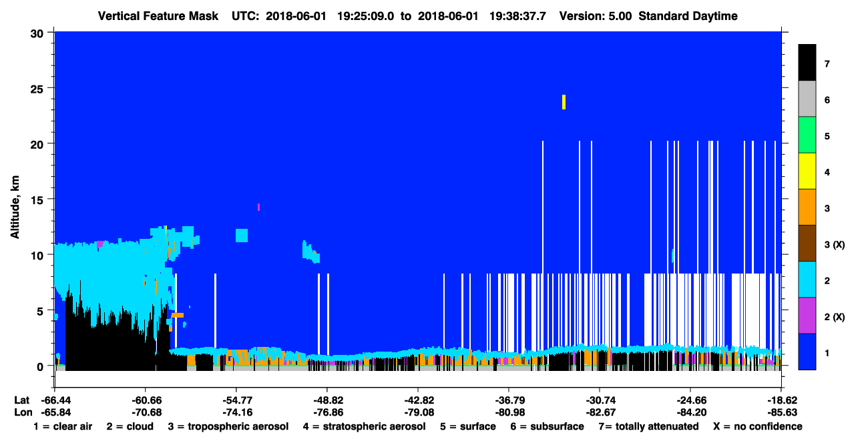
Task: Click the yellow stratospheric aerosol feature near 24 km
Action: pyautogui.click(x=564, y=101)
